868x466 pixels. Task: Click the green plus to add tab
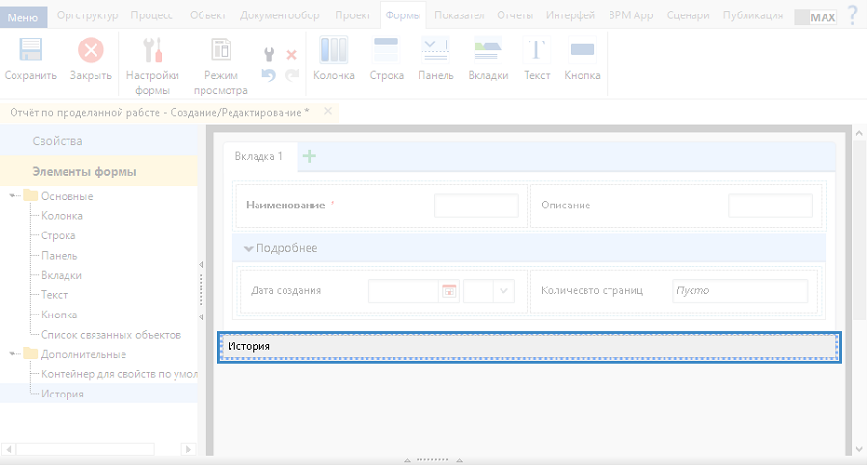[310, 156]
